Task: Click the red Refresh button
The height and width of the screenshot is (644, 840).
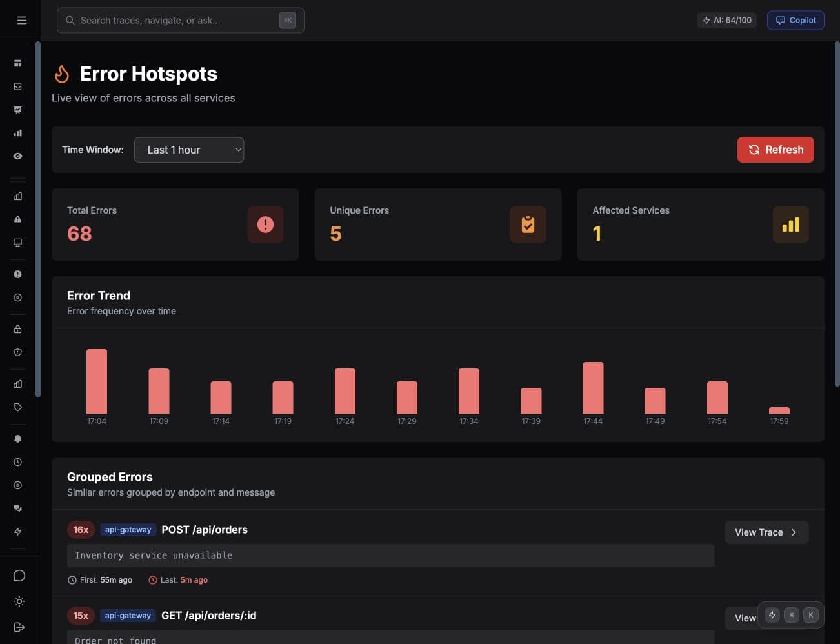Action: (x=775, y=150)
